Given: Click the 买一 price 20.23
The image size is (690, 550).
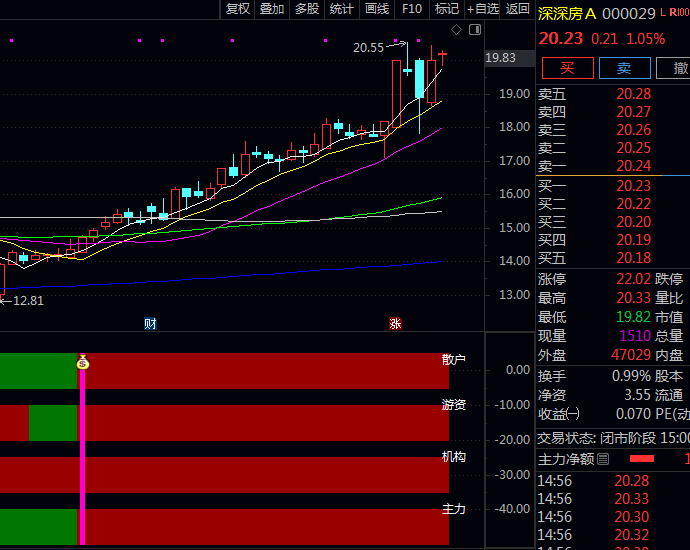Looking at the screenshot, I should [x=633, y=186].
